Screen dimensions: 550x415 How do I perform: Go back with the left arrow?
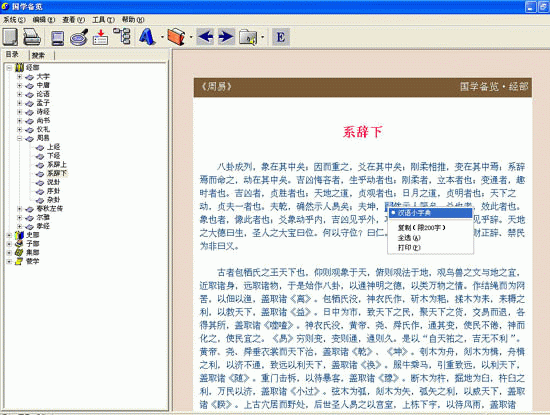(205, 36)
